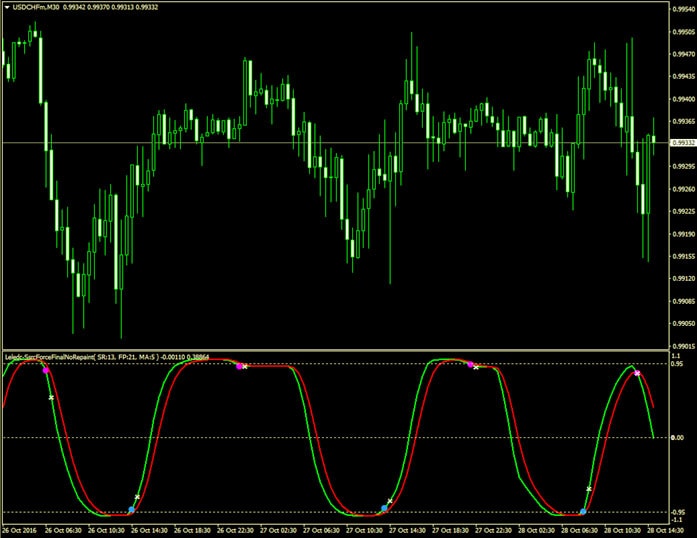The width and height of the screenshot is (697, 538).
Task: Click the 27 Oct 14:30 time label
Action: [x=428, y=531]
